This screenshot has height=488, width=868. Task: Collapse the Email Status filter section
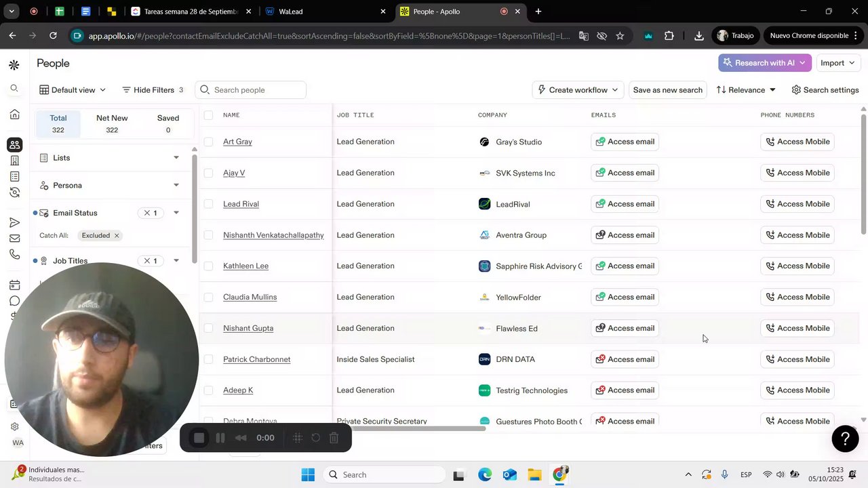[176, 213]
